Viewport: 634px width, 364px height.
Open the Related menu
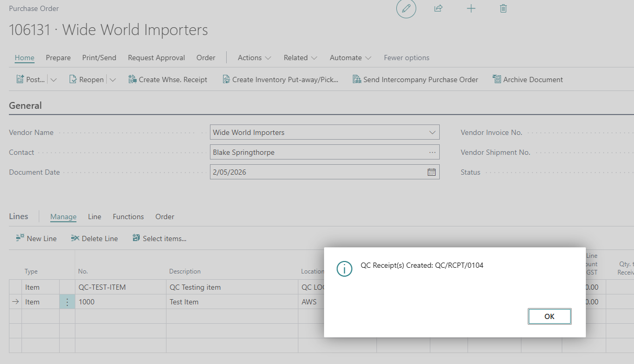coord(301,58)
